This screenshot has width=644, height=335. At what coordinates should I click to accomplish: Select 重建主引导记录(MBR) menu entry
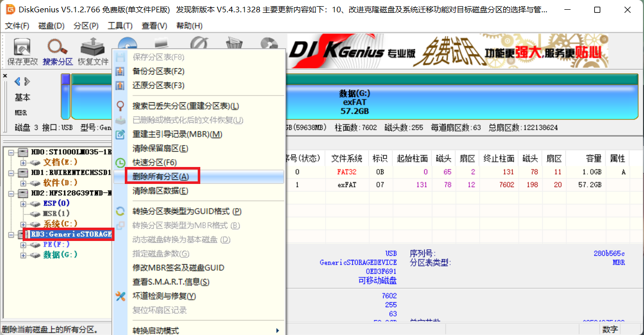click(x=177, y=135)
